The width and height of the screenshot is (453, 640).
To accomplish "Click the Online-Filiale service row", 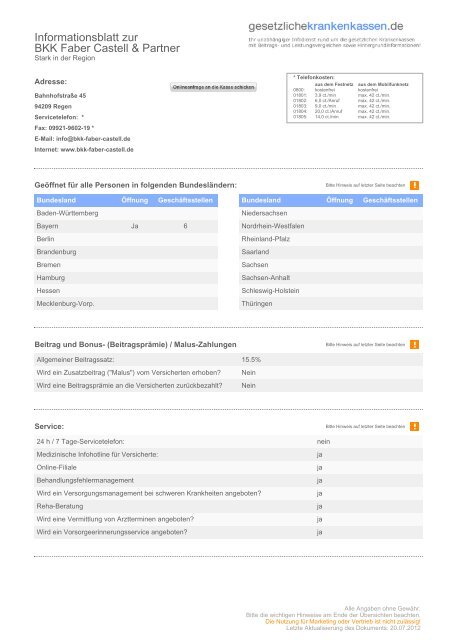I will pos(229,467).
